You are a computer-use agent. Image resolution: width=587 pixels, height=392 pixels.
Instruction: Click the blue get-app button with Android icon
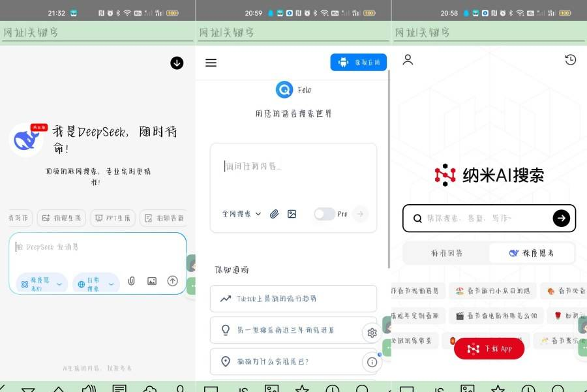(358, 62)
